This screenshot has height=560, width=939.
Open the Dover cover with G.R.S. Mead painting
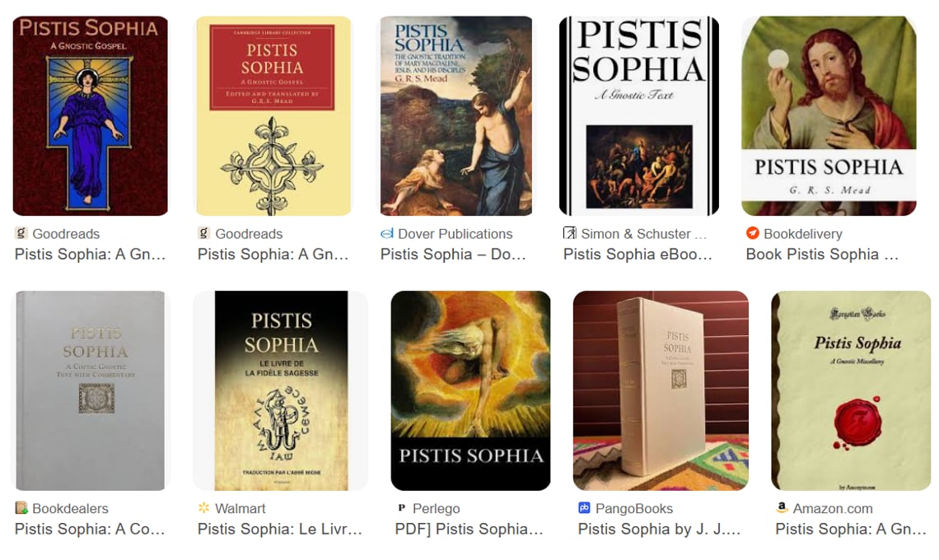[456, 115]
